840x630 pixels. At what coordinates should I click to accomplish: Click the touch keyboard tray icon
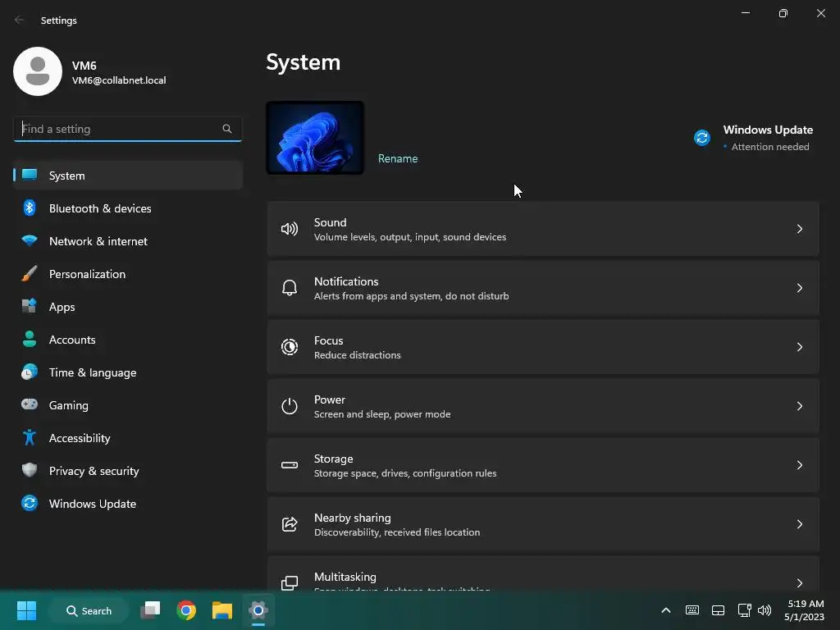tap(692, 610)
